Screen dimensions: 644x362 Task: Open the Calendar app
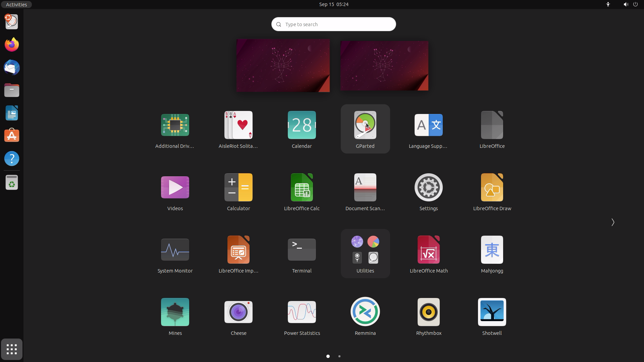coord(302,129)
